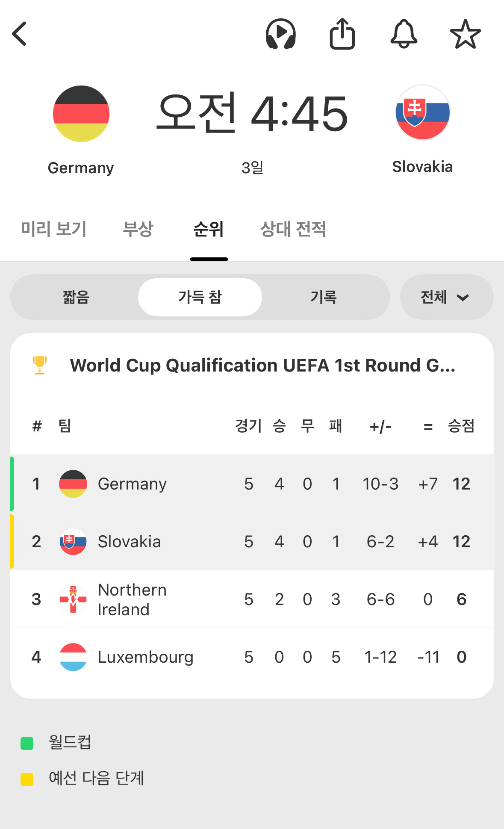Add match to favorites with star
Image resolution: width=504 pixels, height=829 pixels.
(x=465, y=34)
